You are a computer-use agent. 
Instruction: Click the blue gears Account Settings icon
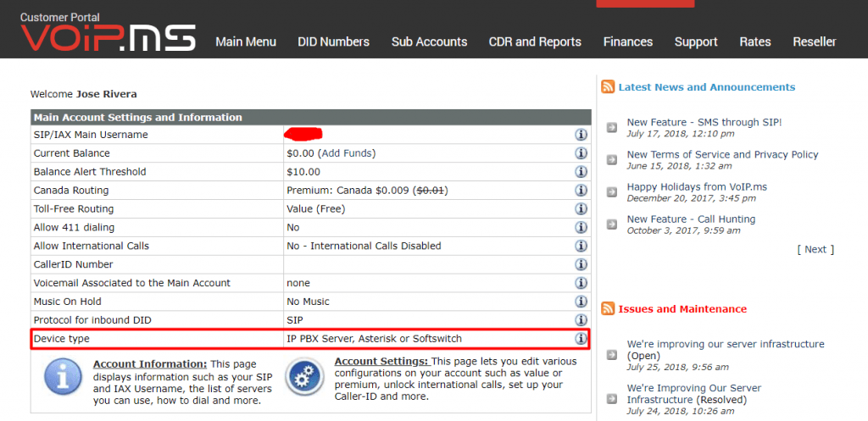point(304,377)
